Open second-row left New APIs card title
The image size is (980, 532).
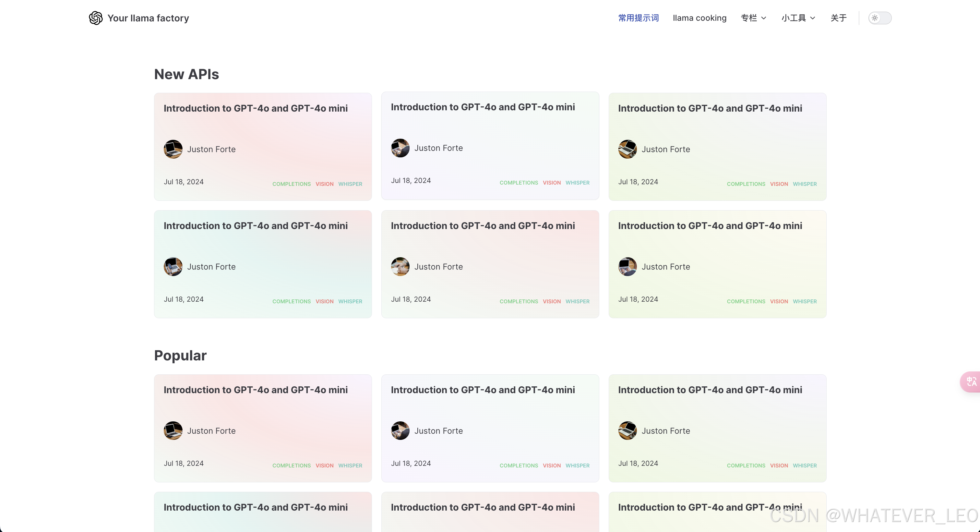coord(255,226)
